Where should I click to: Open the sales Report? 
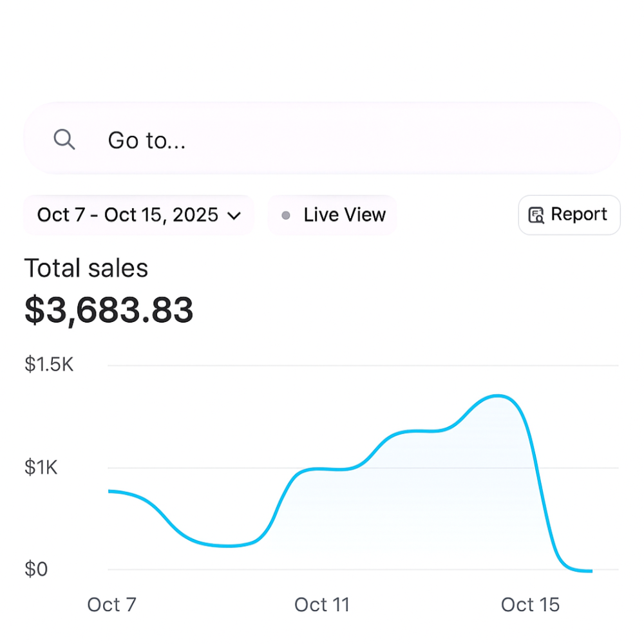click(x=569, y=215)
